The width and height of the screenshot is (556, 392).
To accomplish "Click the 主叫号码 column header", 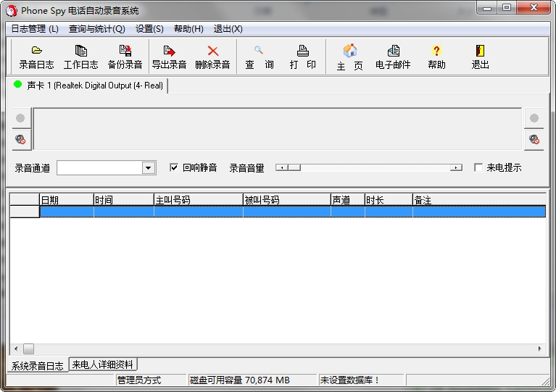I will coord(197,199).
